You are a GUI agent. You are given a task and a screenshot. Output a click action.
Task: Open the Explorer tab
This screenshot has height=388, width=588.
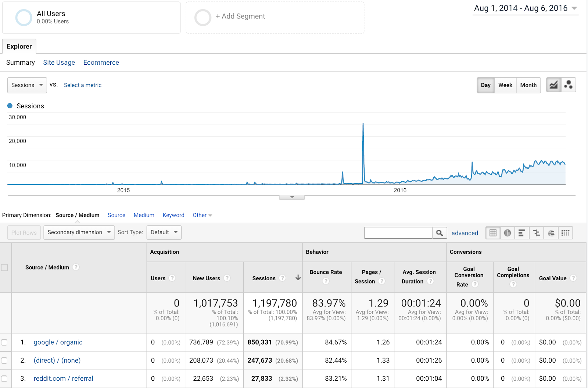(x=19, y=46)
